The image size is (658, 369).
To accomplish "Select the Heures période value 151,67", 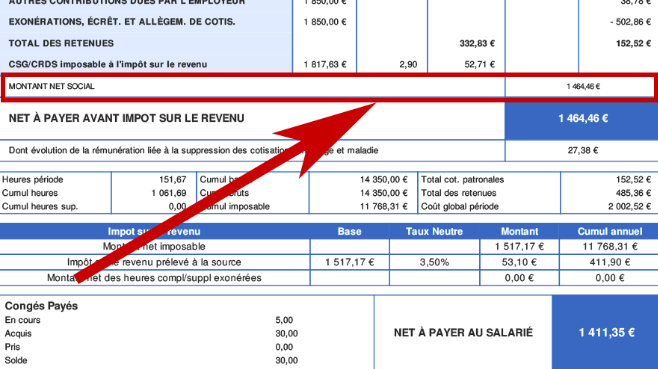I will [172, 180].
